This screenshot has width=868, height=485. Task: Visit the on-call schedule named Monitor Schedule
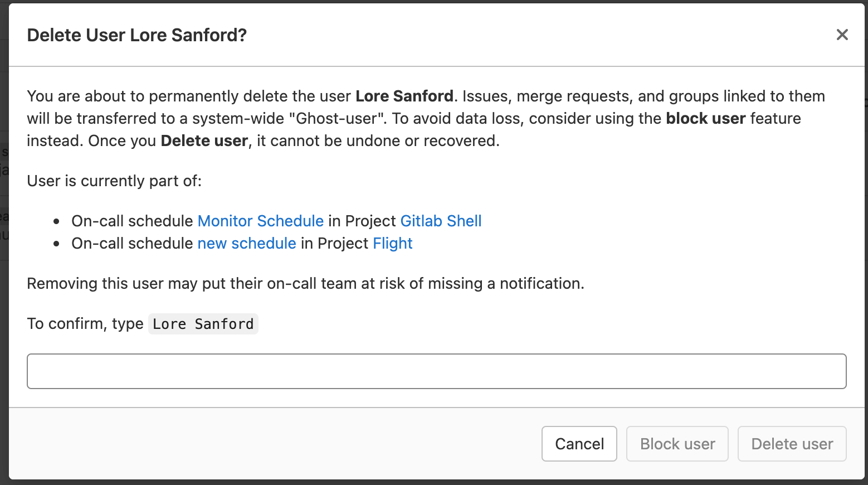click(x=260, y=221)
